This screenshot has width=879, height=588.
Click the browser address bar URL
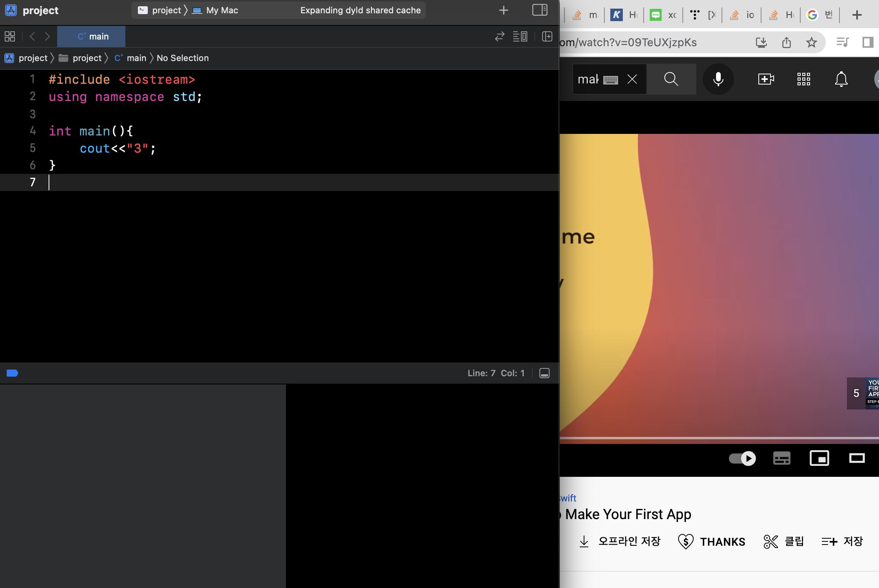(x=629, y=42)
